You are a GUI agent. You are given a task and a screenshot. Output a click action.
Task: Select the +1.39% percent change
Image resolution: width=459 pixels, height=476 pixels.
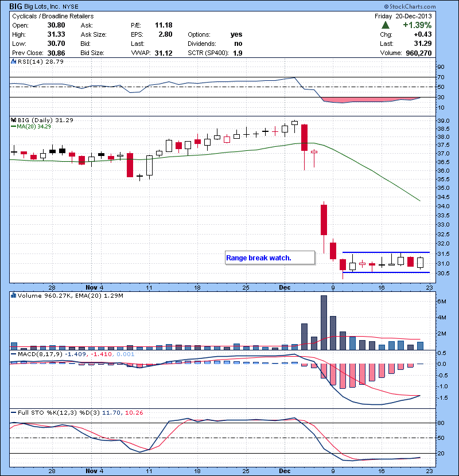click(x=417, y=25)
